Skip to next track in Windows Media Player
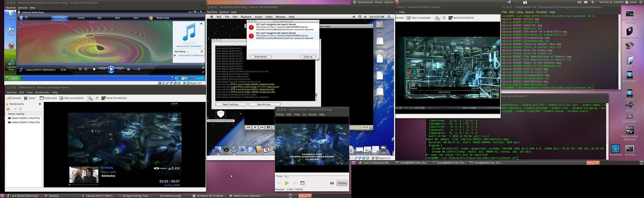Viewport: 644px width, 198px height. 120,70
